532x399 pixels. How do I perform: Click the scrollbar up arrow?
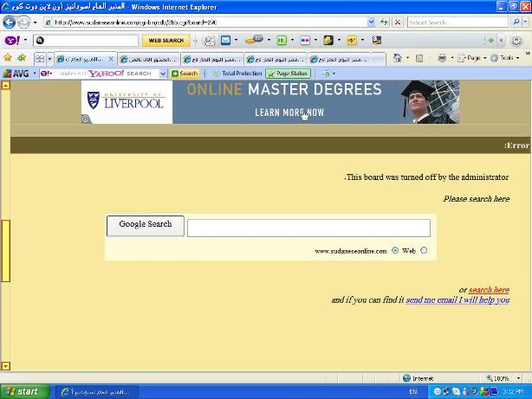pyautogui.click(x=6, y=85)
